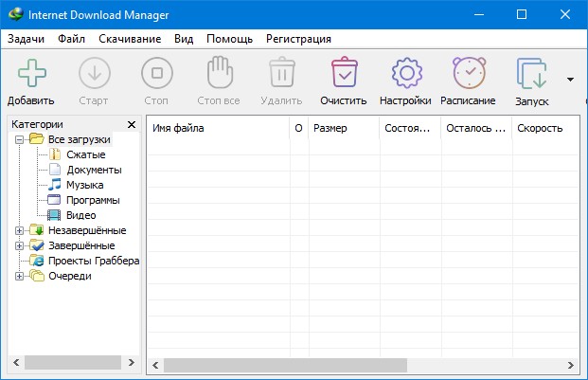Minimize the Internet Download Manager window
Screen dimensions: 588x380
(x=479, y=14)
